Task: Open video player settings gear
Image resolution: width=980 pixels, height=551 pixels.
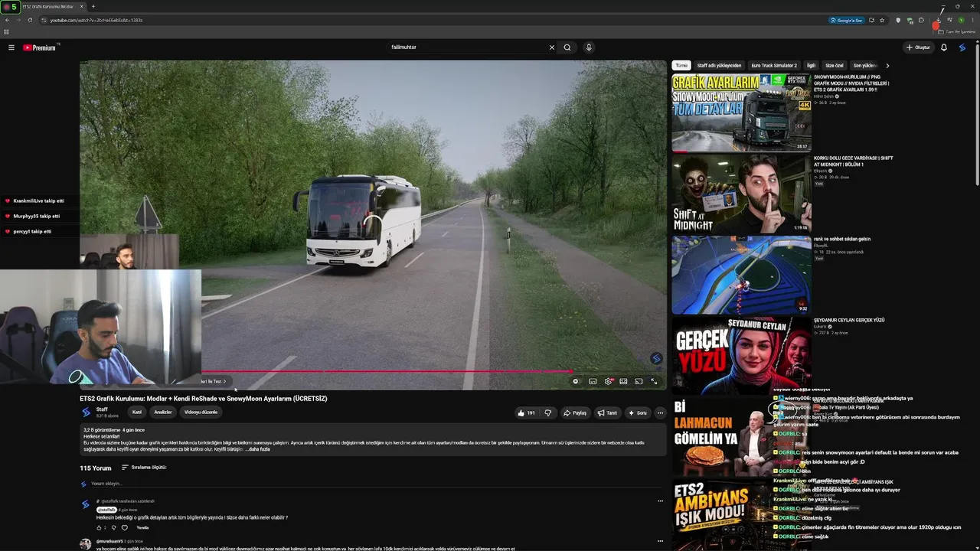Action: tap(609, 381)
